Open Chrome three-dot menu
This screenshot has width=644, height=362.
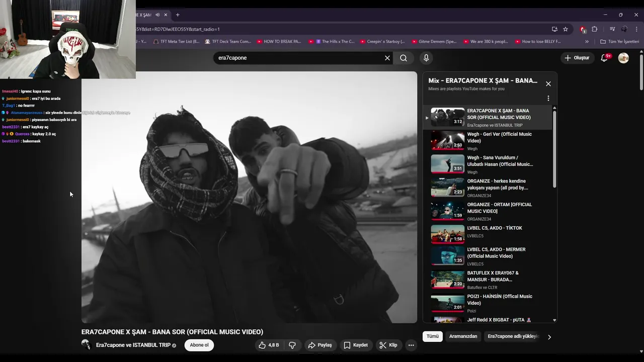click(636, 29)
